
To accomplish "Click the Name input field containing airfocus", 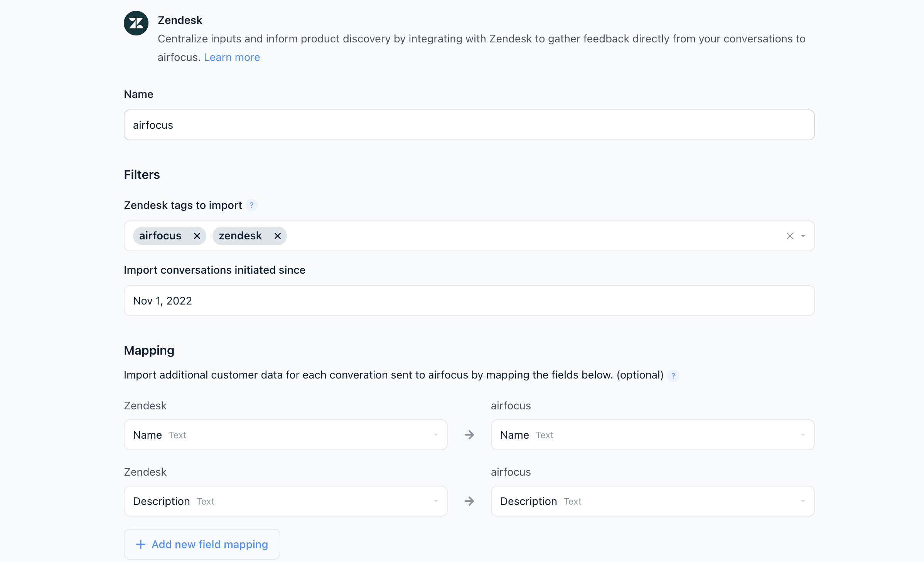I will click(469, 125).
